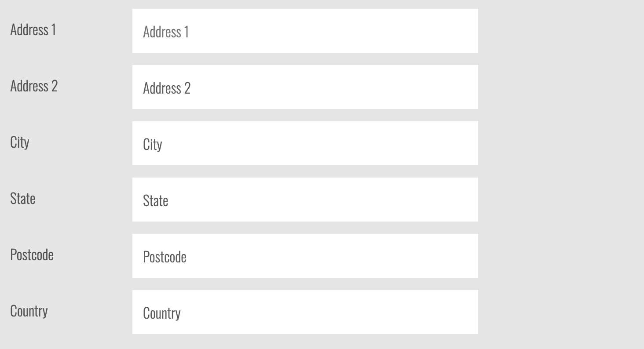Focus the Postcode input box
The width and height of the screenshot is (644, 349).
pos(305,256)
